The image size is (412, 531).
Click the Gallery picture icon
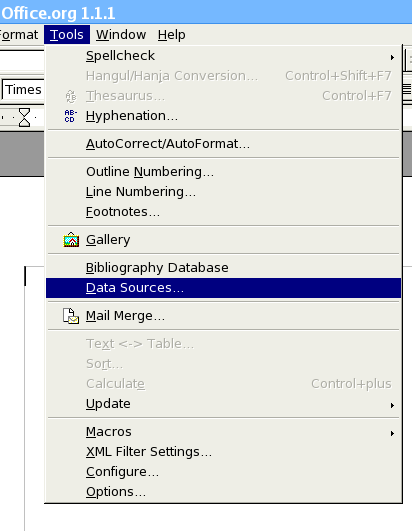[71, 239]
